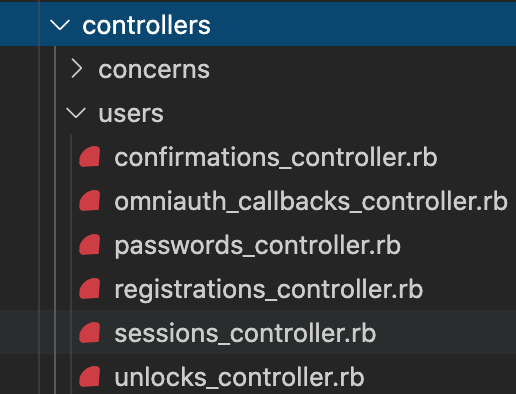Open confirmations_controller.rb file
This screenshot has height=394, width=516.
tap(276, 157)
